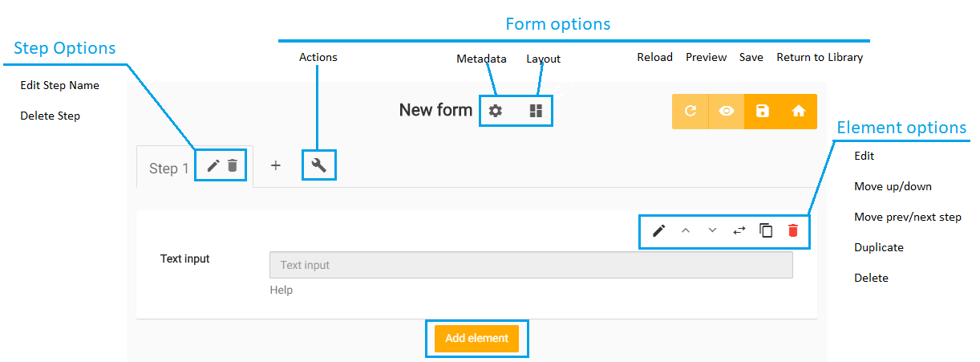Return to Library via the home icon
The height and width of the screenshot is (362, 980).
click(x=799, y=112)
